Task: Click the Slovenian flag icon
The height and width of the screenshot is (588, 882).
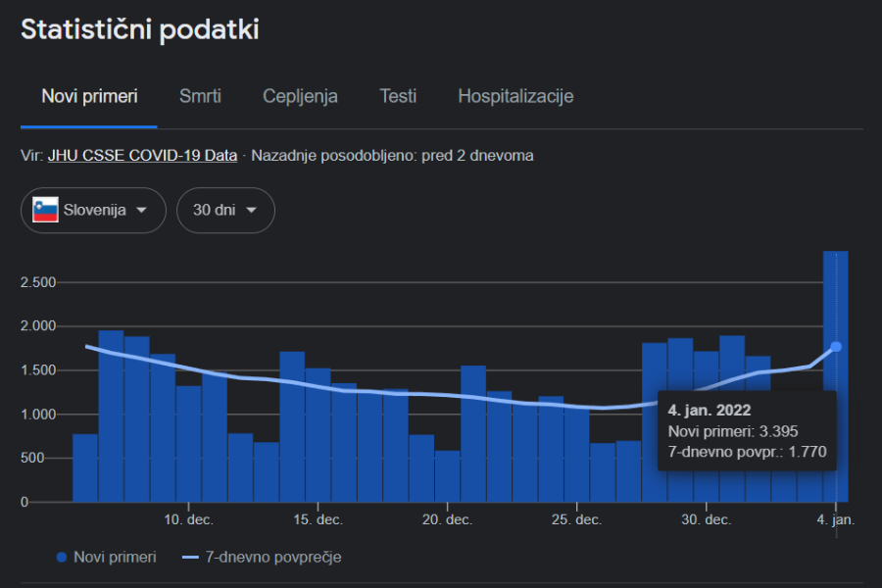Action: click(45, 210)
